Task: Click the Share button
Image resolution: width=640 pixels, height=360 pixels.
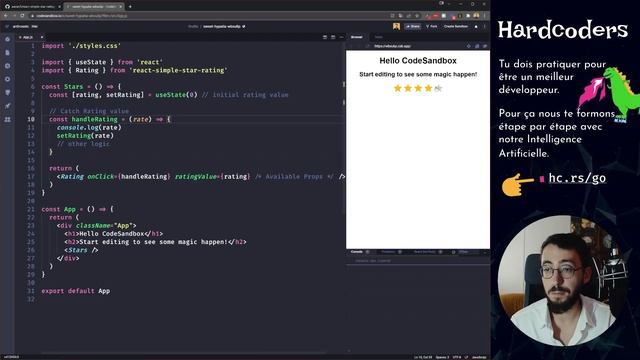Action: tap(413, 27)
